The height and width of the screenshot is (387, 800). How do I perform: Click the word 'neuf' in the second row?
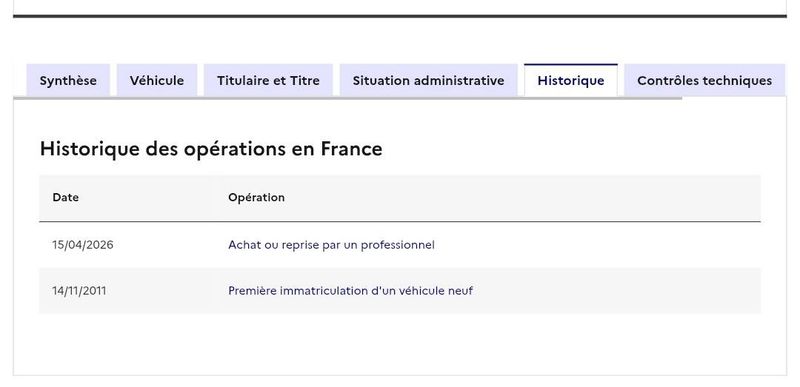click(x=460, y=291)
